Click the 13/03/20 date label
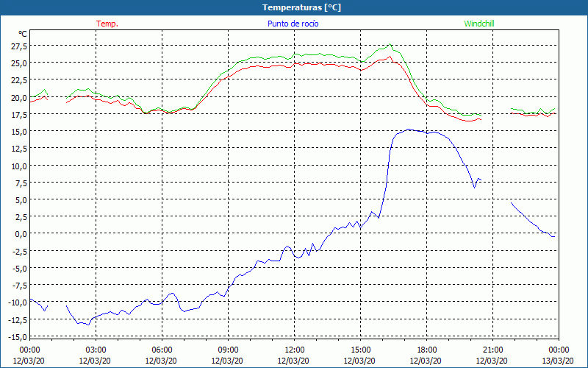The image size is (588, 368). (558, 361)
